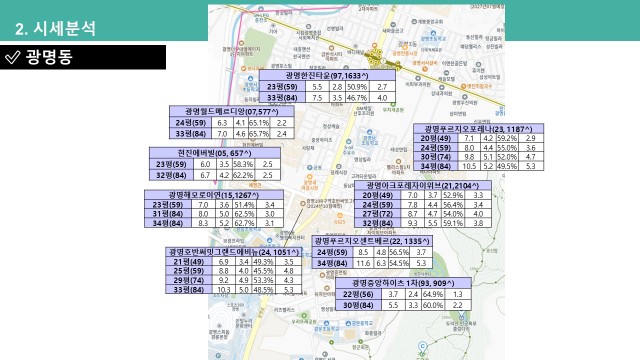The width and height of the screenshot is (640, 360).
Task: Select the 광명중앙하이츠 1차(93, 909^) table header
Action: tap(403, 283)
